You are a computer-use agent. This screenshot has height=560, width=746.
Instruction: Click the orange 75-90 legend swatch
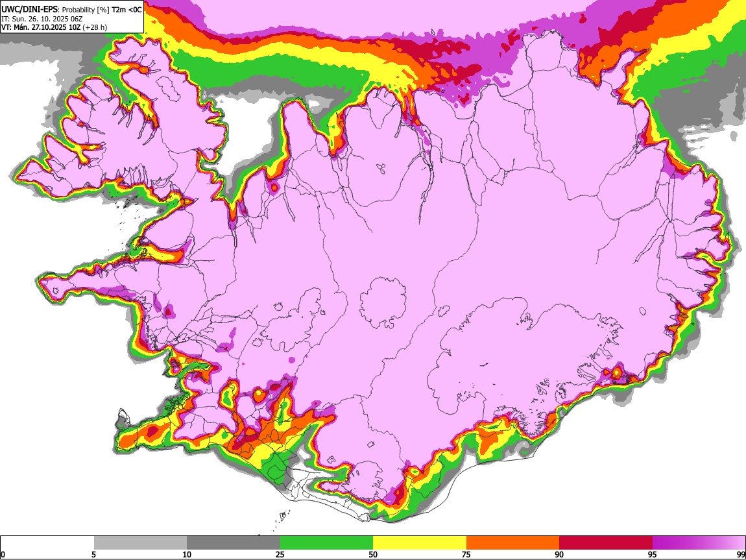513,543
